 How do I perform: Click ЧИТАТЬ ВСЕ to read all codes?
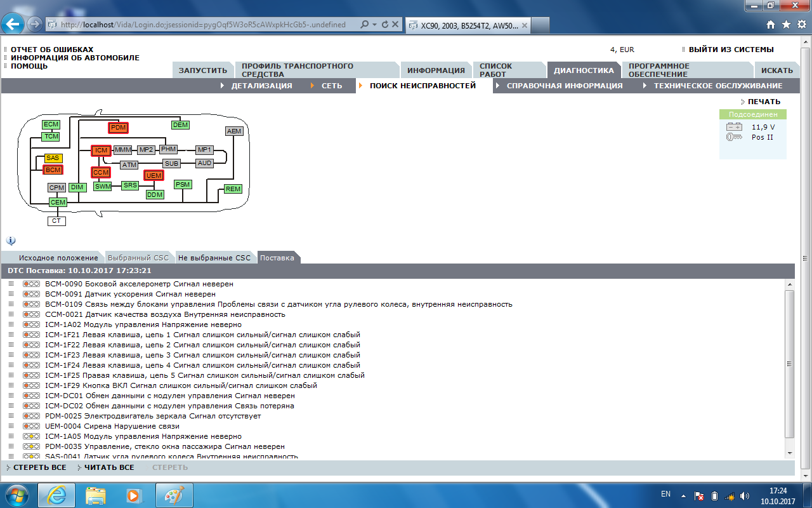108,467
